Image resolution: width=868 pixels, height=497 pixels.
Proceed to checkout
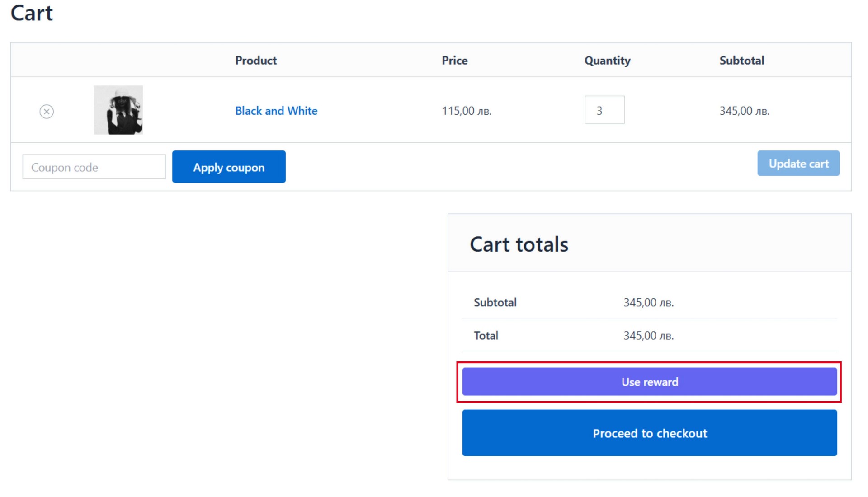click(x=649, y=433)
